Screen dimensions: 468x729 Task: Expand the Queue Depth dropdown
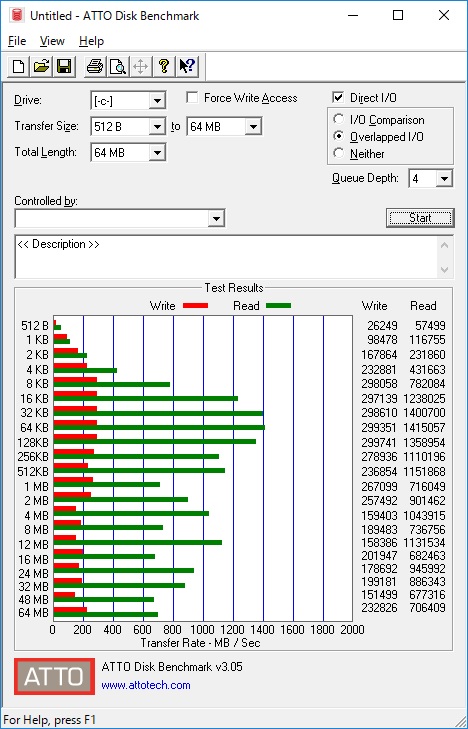tap(444, 179)
